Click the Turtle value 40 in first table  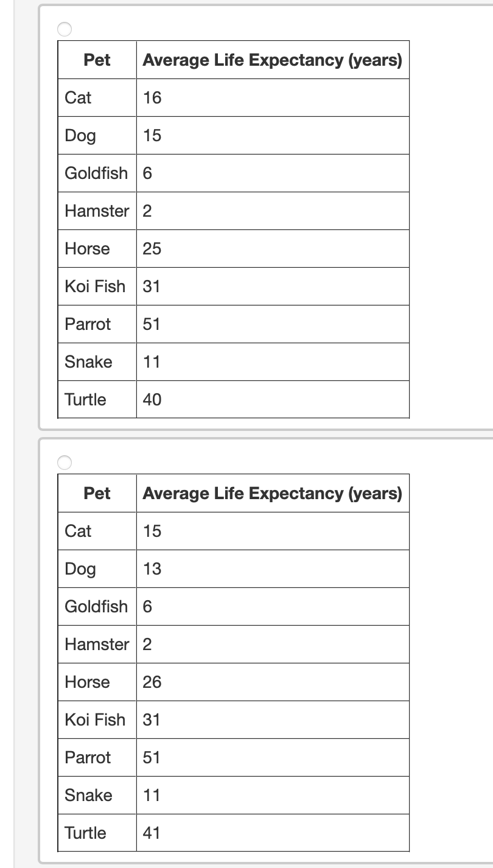pos(151,399)
